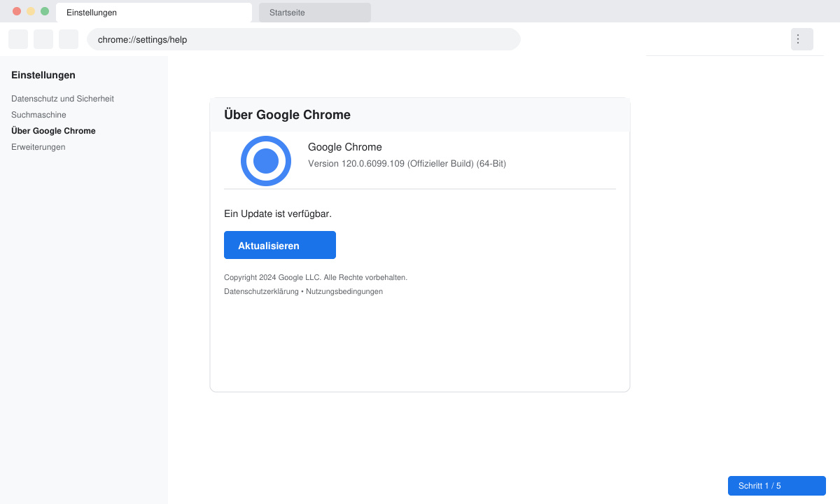Maximize the window with green button
The image size is (840, 504).
pos(45,11)
